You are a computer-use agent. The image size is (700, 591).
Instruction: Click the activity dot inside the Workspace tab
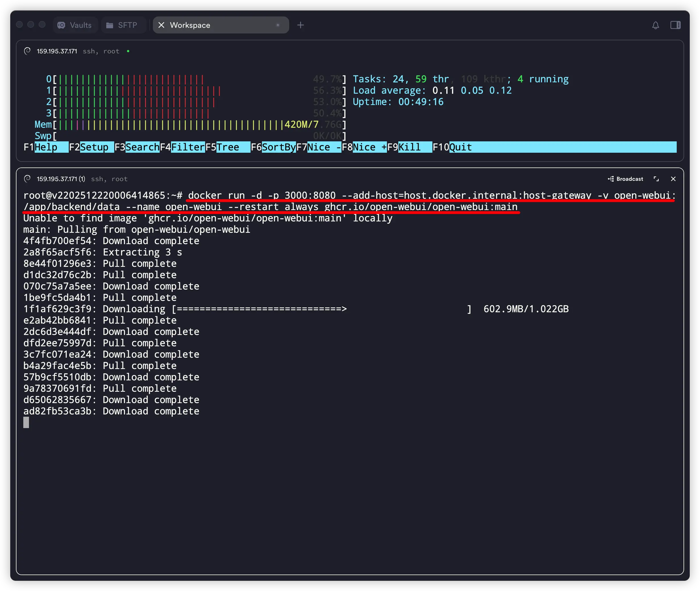pyautogui.click(x=278, y=25)
